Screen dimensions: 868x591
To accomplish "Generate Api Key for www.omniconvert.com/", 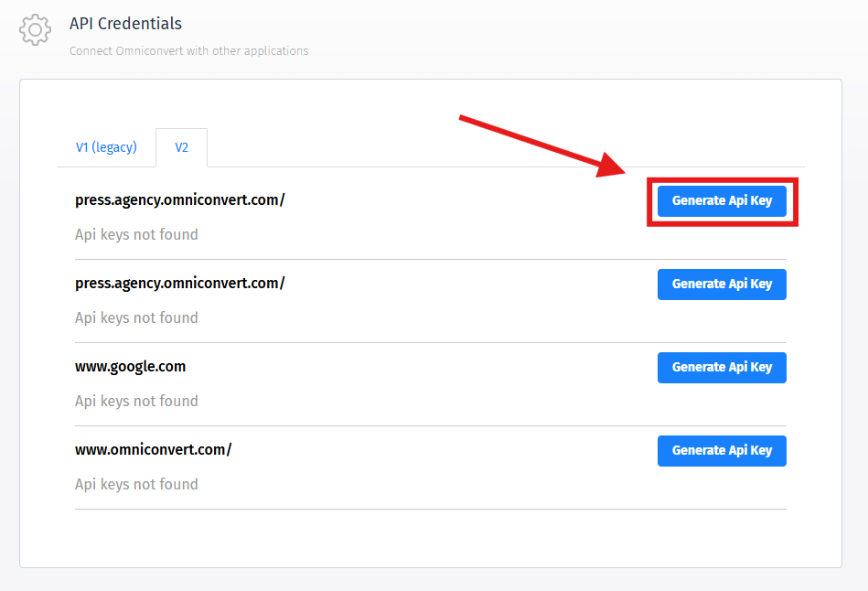I will click(722, 450).
